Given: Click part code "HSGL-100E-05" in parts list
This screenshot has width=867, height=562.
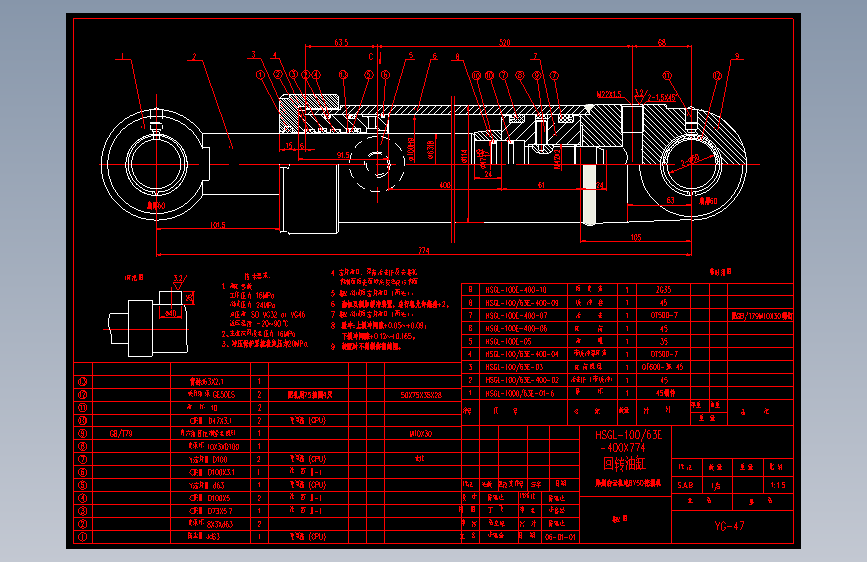Looking at the screenshot, I should pos(508,341).
